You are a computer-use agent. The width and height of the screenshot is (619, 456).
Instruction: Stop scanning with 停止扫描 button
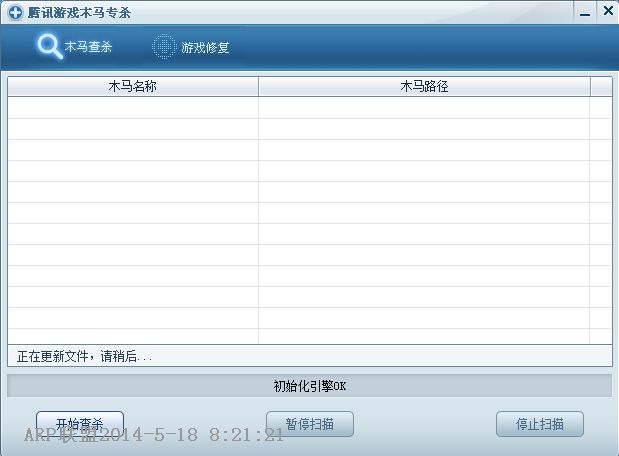[x=540, y=424]
